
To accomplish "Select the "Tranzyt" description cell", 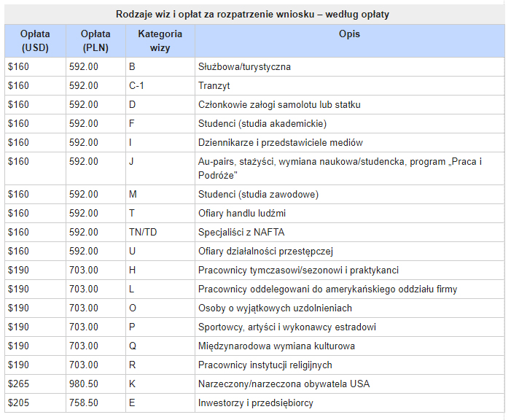I will pos(349,86).
